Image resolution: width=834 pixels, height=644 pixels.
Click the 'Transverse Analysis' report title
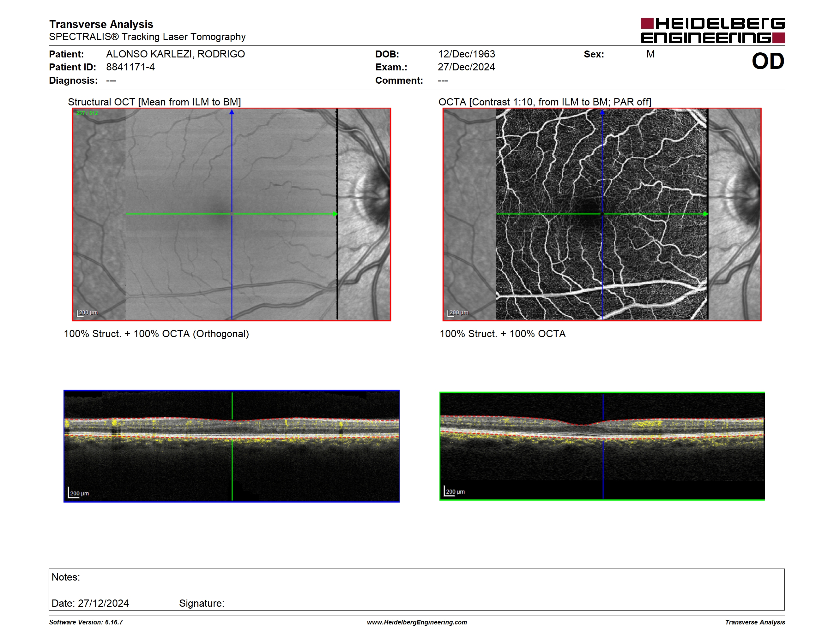point(101,24)
